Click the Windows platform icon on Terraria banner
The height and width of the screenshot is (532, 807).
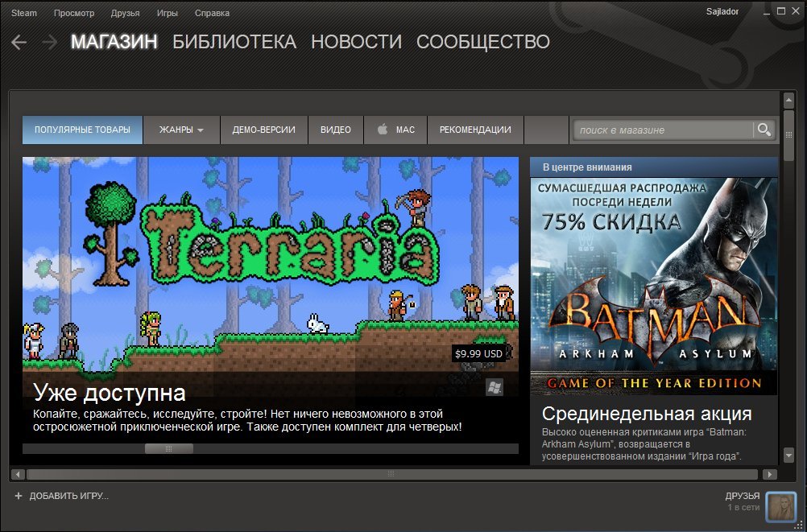[494, 388]
